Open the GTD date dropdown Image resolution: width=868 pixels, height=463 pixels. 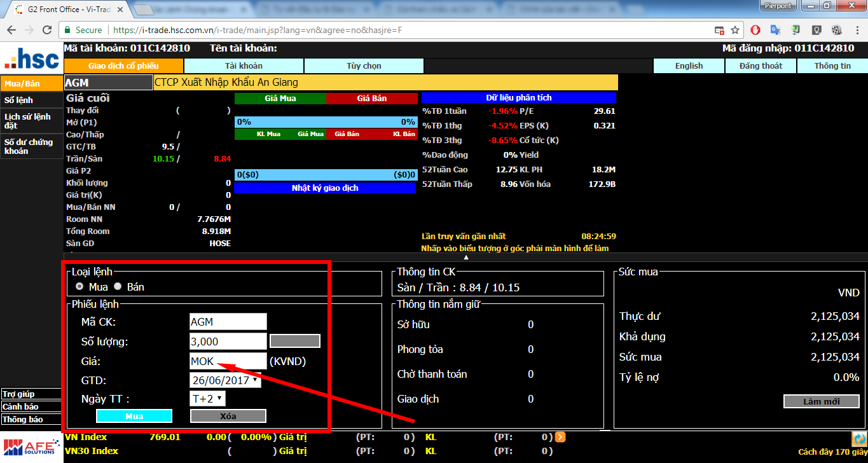click(226, 380)
